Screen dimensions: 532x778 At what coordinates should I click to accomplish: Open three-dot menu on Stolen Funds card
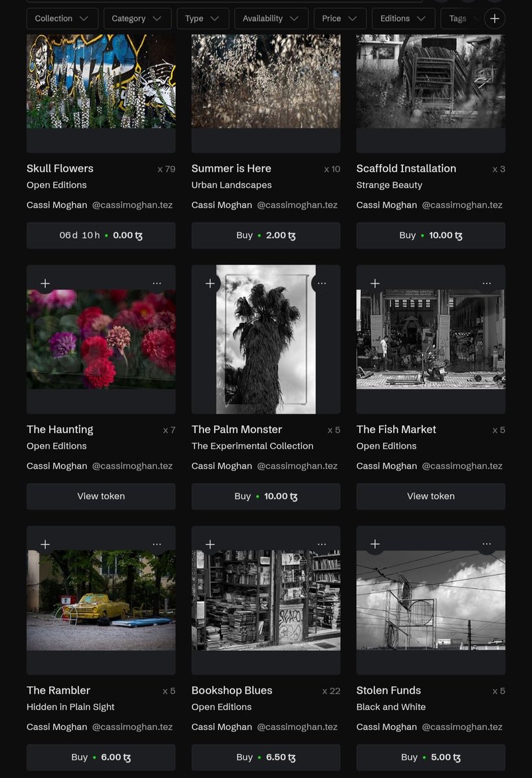(x=487, y=544)
